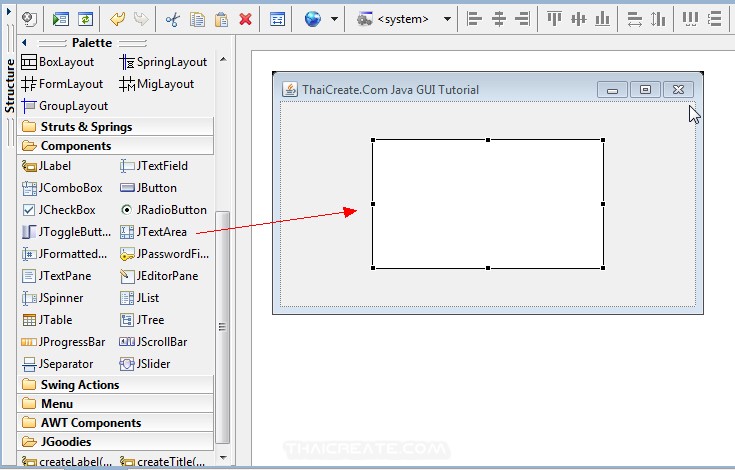This screenshot has width=735, height=470.
Task: Pick the JTable component
Action: (x=47, y=320)
